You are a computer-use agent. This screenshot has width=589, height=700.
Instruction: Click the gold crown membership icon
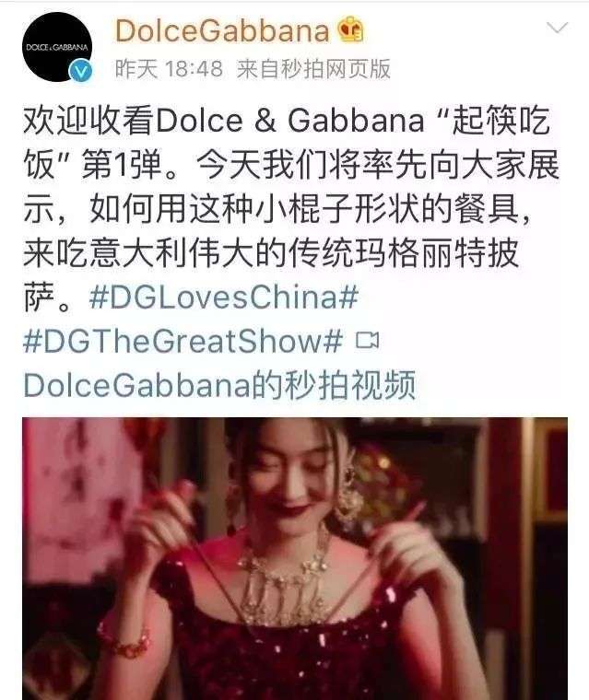[x=350, y=29]
